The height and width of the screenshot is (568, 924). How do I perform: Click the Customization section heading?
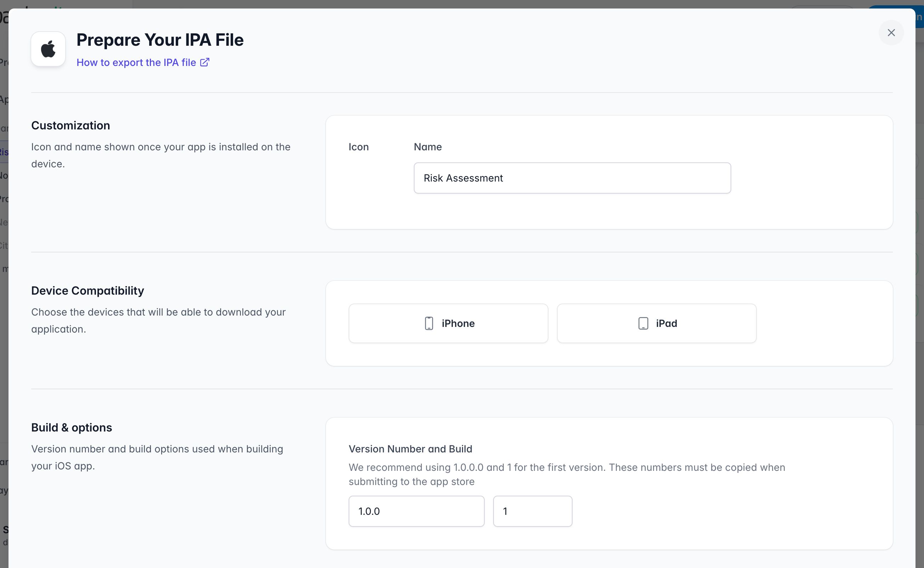click(x=71, y=126)
